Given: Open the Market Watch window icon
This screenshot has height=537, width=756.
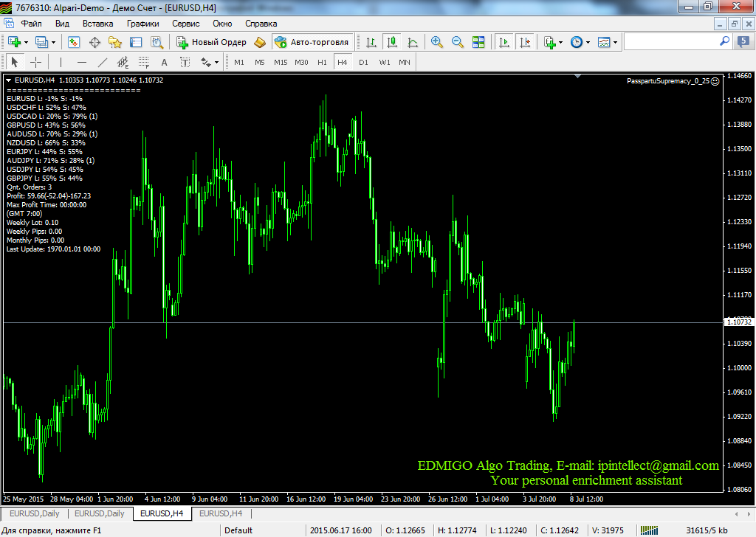Looking at the screenshot, I should click(x=74, y=42).
